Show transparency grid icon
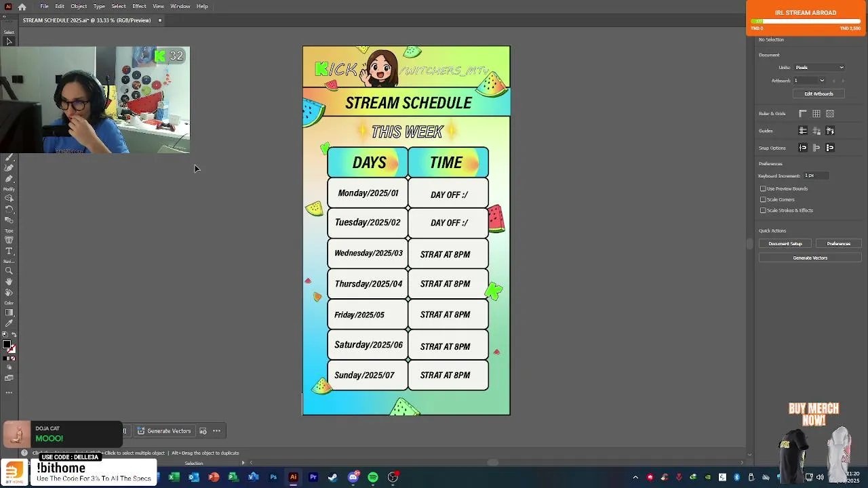 pyautogui.click(x=830, y=114)
